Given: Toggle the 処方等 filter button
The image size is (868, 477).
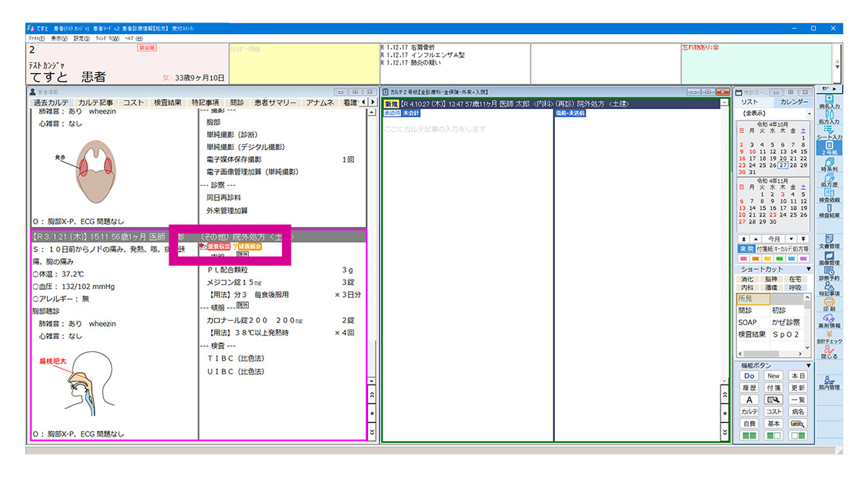Looking at the screenshot, I should pyautogui.click(x=800, y=249).
